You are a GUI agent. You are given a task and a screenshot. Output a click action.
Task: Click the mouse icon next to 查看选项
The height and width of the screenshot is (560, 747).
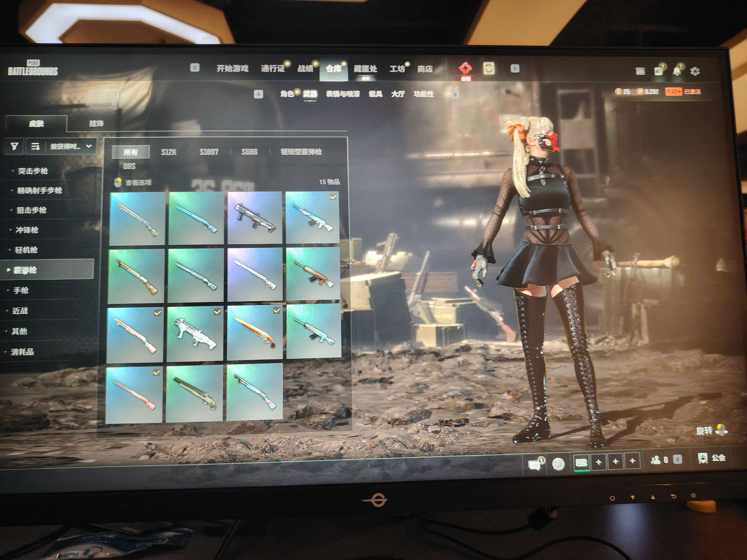(x=118, y=183)
